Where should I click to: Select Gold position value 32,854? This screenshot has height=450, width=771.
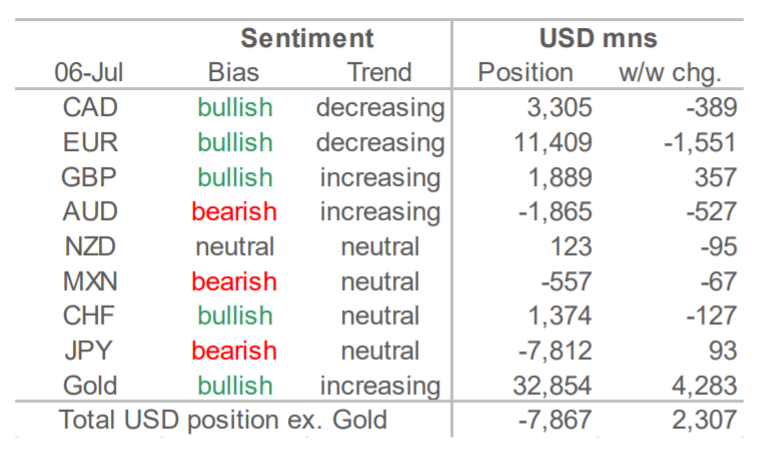pyautogui.click(x=552, y=387)
